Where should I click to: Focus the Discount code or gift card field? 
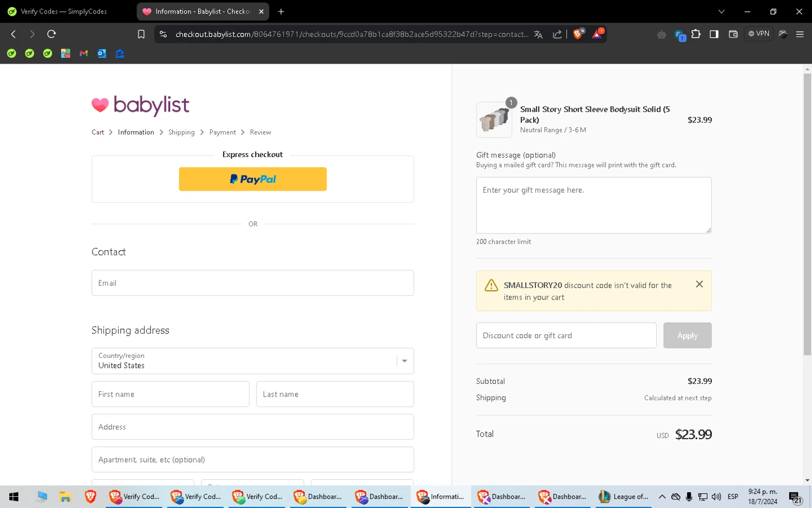[566, 336]
